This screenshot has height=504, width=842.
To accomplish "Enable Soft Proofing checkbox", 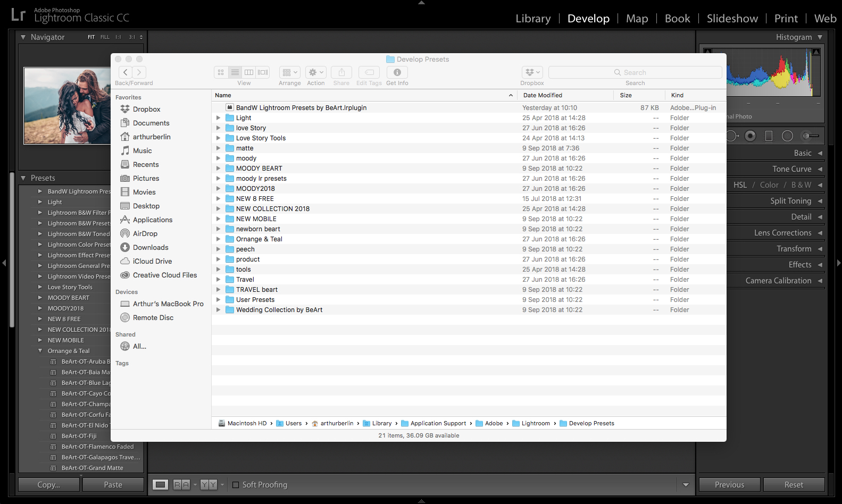I will pyautogui.click(x=236, y=485).
